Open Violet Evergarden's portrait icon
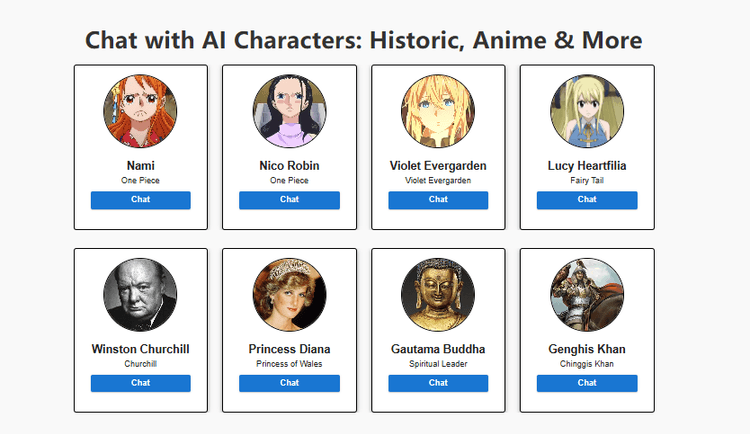 click(438, 112)
